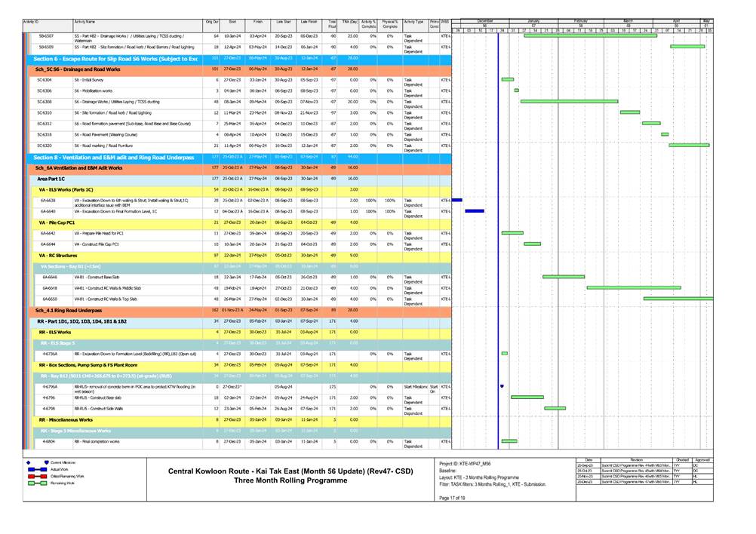Click the Late Finish column header
The height and width of the screenshot is (534, 756).
tap(309, 23)
